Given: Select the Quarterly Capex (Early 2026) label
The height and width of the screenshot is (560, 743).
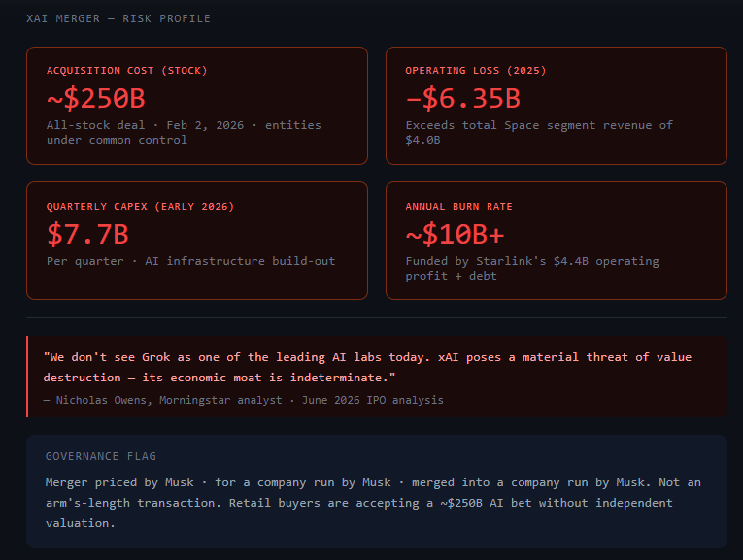Looking at the screenshot, I should (x=140, y=207).
